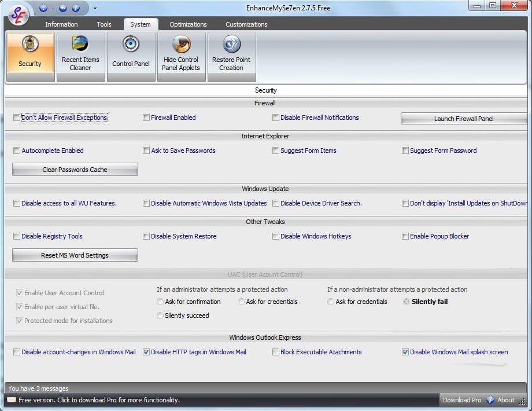Click Download Pro in the status bar

pyautogui.click(x=462, y=400)
